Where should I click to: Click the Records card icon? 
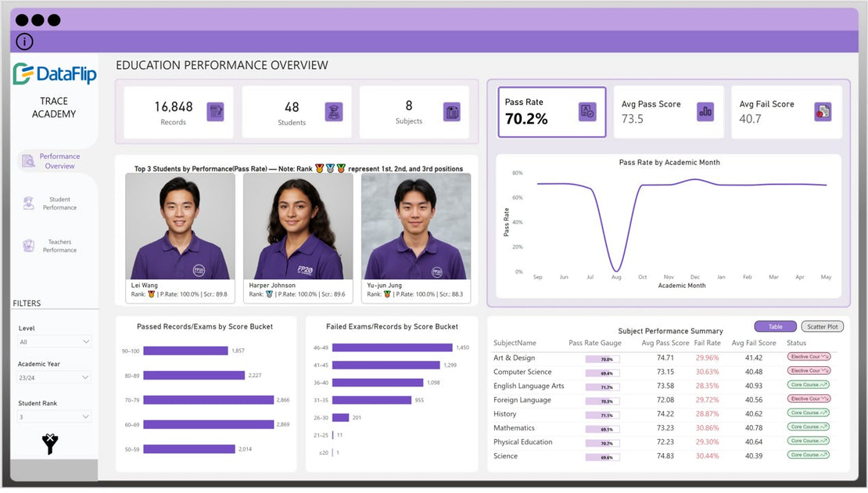[x=215, y=112]
